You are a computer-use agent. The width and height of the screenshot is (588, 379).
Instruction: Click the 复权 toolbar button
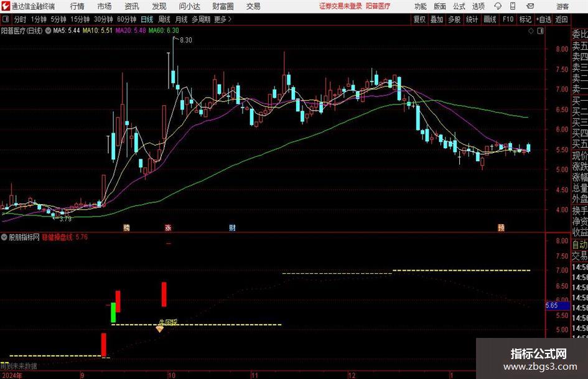[x=419, y=19]
